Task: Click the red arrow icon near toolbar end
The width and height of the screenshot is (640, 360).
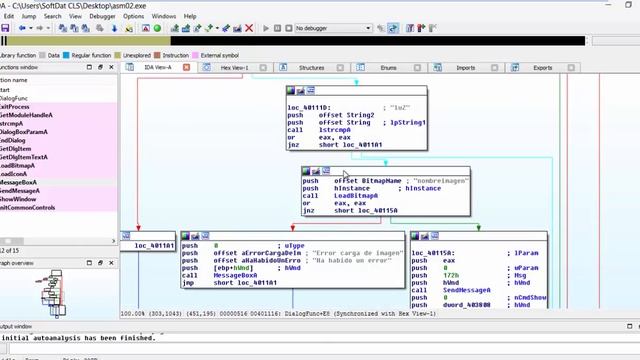Action: (x=421, y=28)
